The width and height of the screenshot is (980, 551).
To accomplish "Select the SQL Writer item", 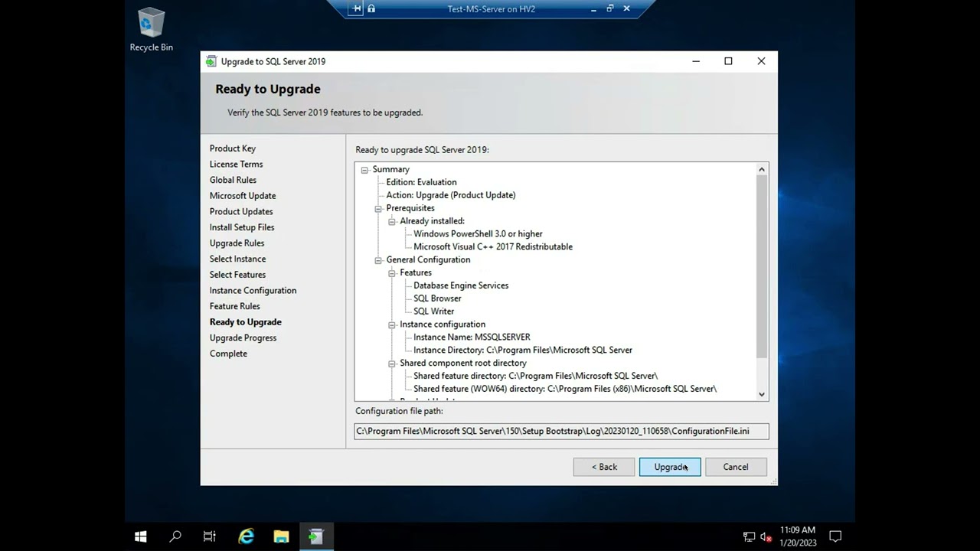I will tap(433, 311).
